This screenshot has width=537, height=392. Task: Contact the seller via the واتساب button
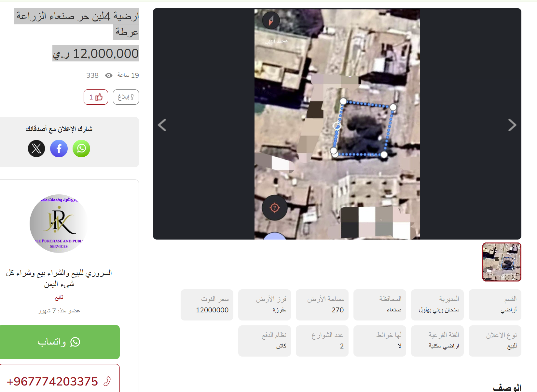[59, 342]
